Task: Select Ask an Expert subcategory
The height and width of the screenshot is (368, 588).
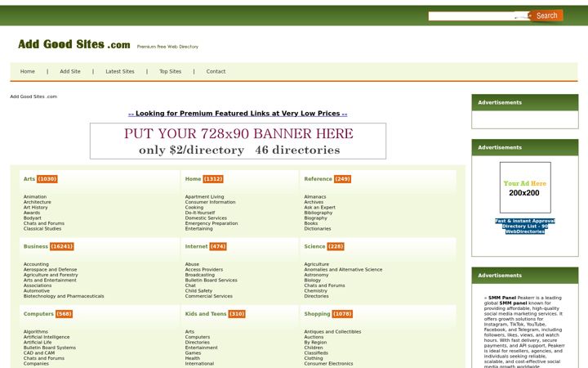Action: click(x=320, y=207)
